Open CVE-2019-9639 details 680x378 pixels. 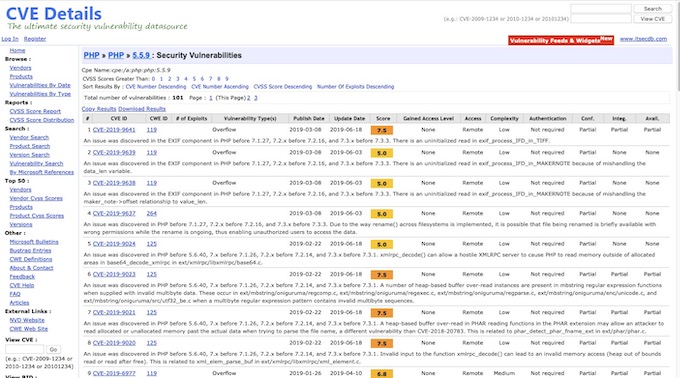[114, 153]
